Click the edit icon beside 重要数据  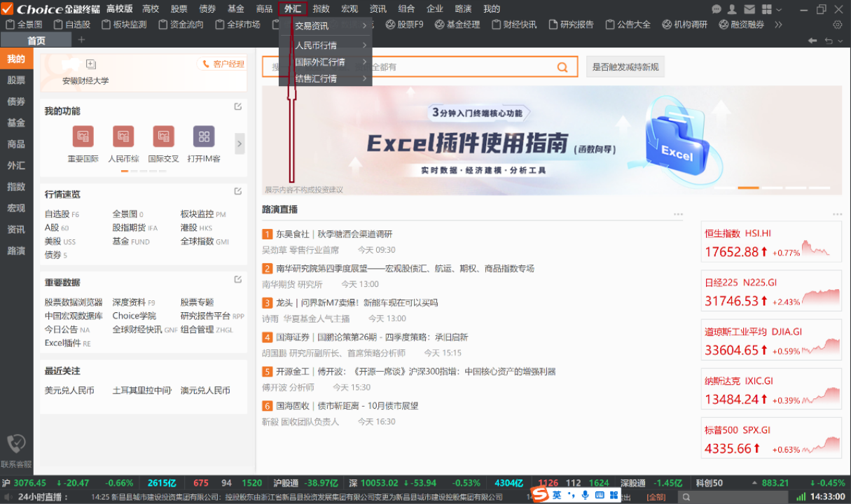(238, 279)
